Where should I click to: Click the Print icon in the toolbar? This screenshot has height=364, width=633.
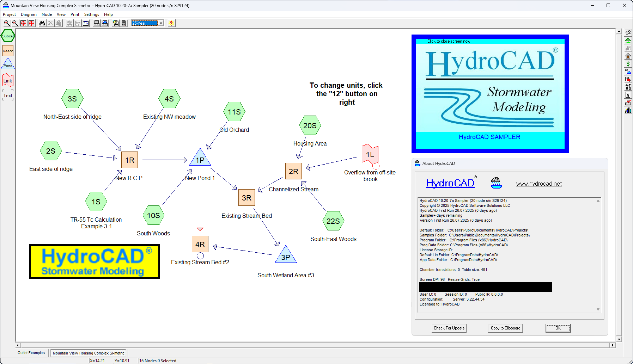[x=96, y=23]
